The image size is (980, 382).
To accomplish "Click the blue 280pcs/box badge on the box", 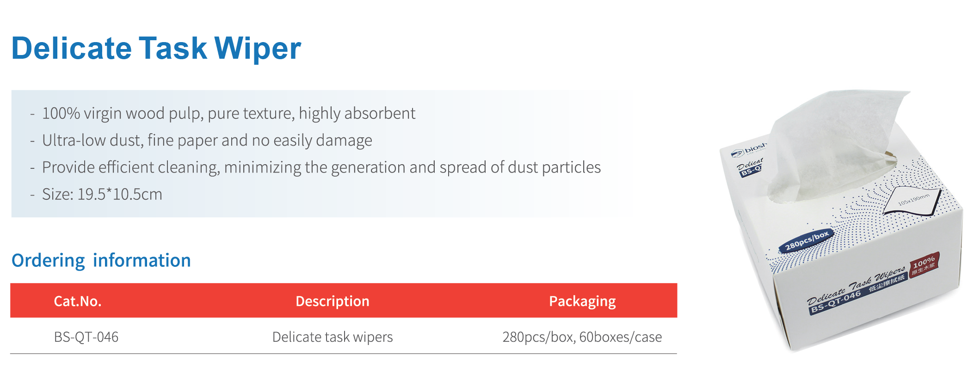I will (807, 240).
